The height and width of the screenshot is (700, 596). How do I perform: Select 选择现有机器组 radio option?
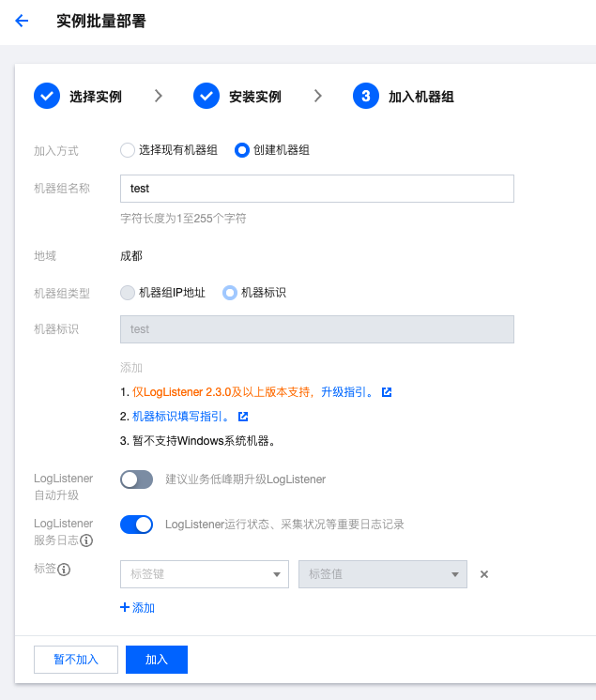click(x=128, y=149)
